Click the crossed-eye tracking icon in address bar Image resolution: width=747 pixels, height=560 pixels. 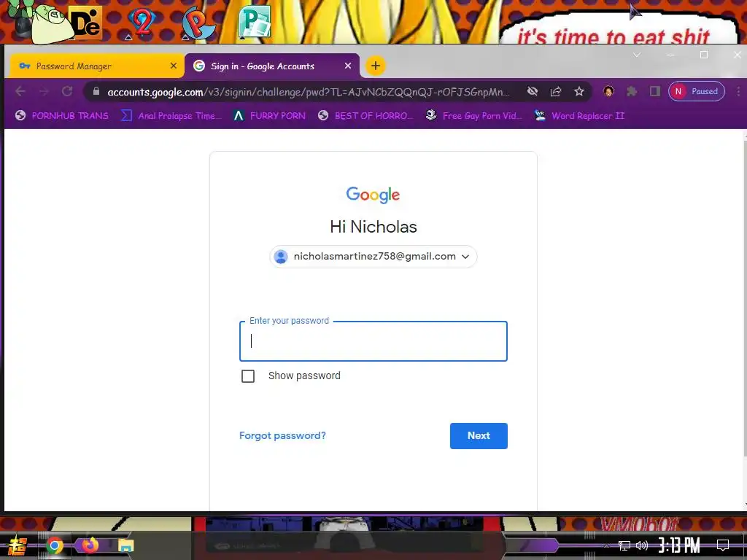coord(532,91)
